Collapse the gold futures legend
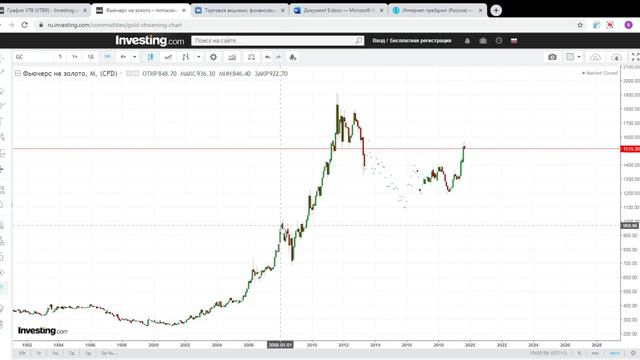The height and width of the screenshot is (360, 640). 18,73
